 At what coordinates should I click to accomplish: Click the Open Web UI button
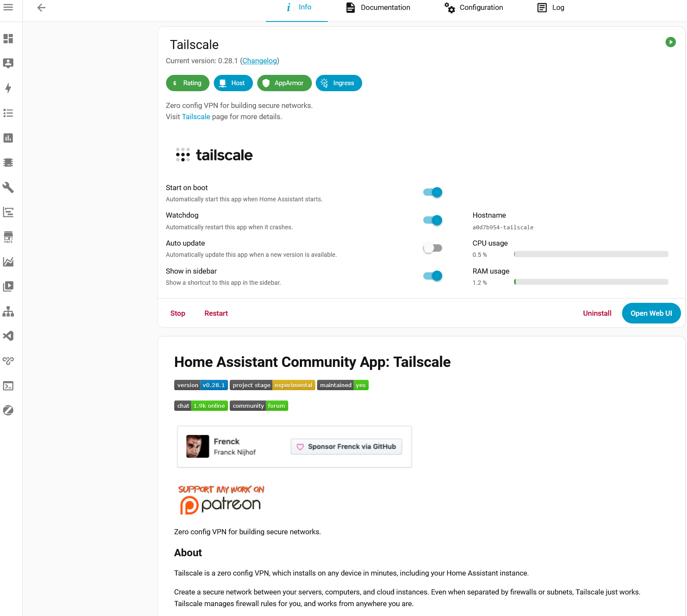coord(651,313)
